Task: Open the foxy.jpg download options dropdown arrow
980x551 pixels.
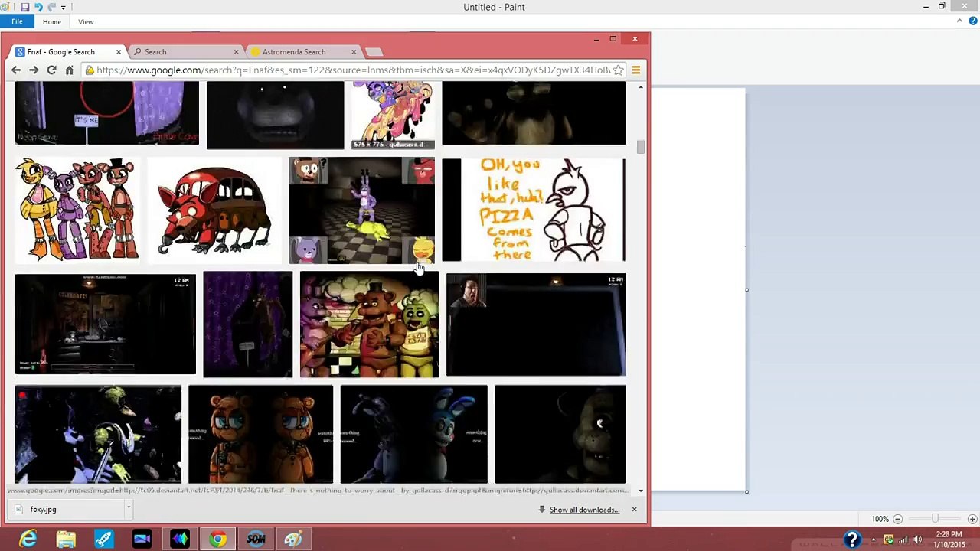Action: point(129,509)
